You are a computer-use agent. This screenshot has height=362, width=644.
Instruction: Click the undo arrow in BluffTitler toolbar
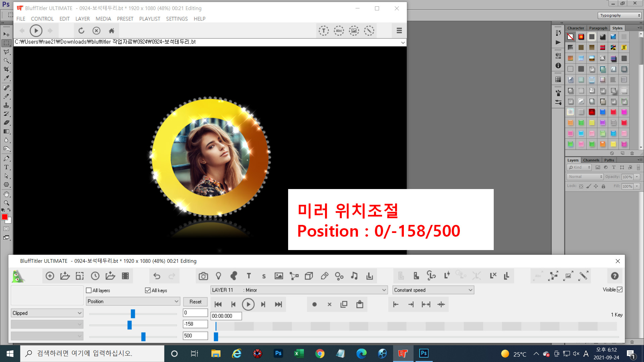[157, 276]
